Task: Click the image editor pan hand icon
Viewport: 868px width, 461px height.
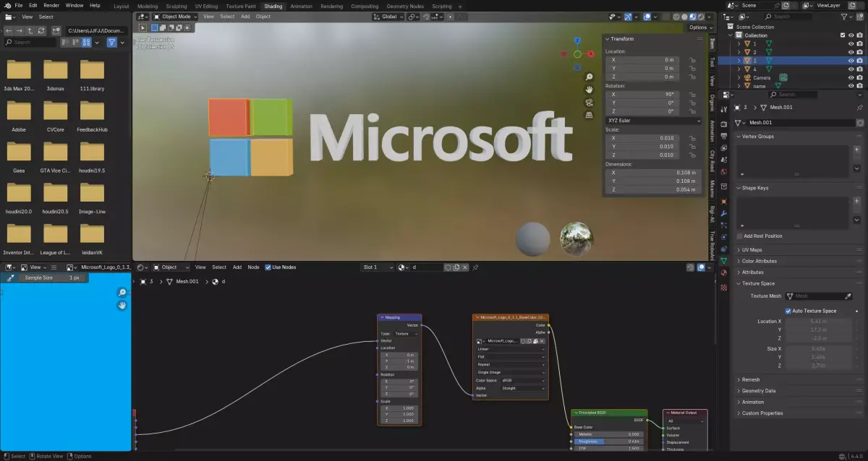Action: tap(122, 305)
